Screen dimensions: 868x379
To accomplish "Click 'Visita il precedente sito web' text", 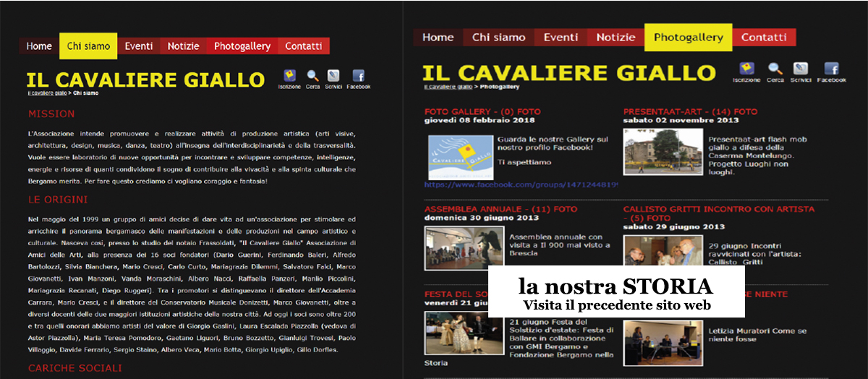I will tap(616, 305).
